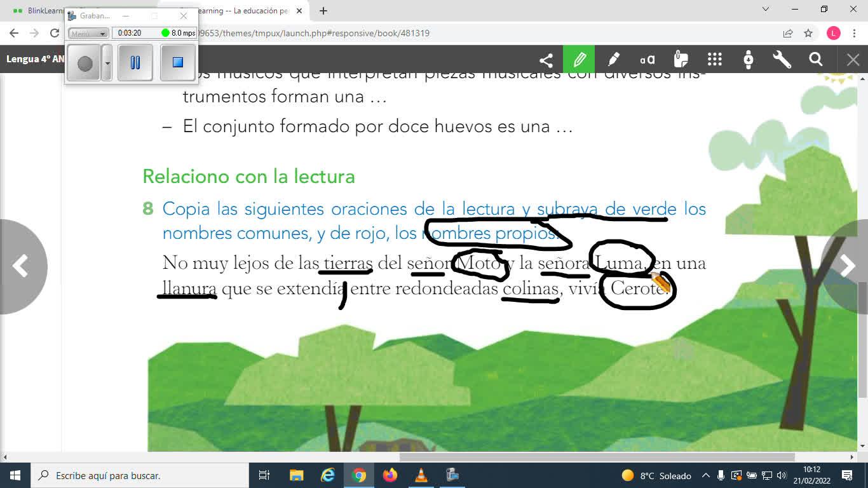
Task: Click the wrench settings tool
Action: point(782,60)
